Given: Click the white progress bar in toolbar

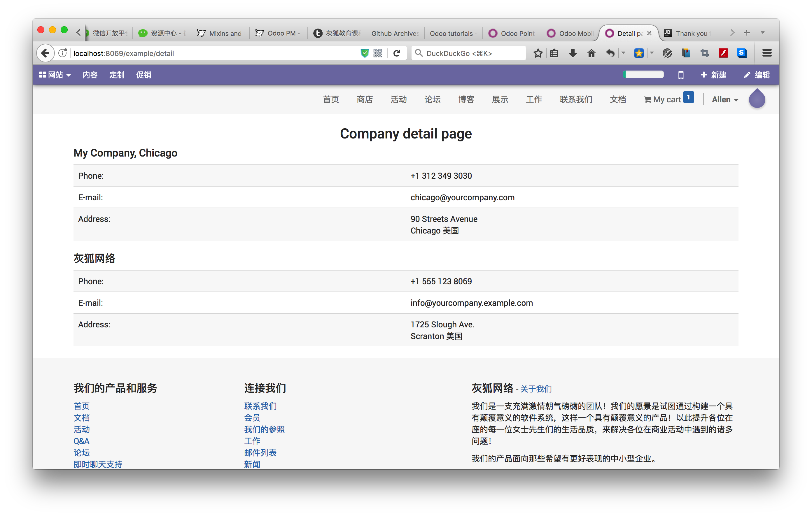Looking at the screenshot, I should [x=643, y=74].
